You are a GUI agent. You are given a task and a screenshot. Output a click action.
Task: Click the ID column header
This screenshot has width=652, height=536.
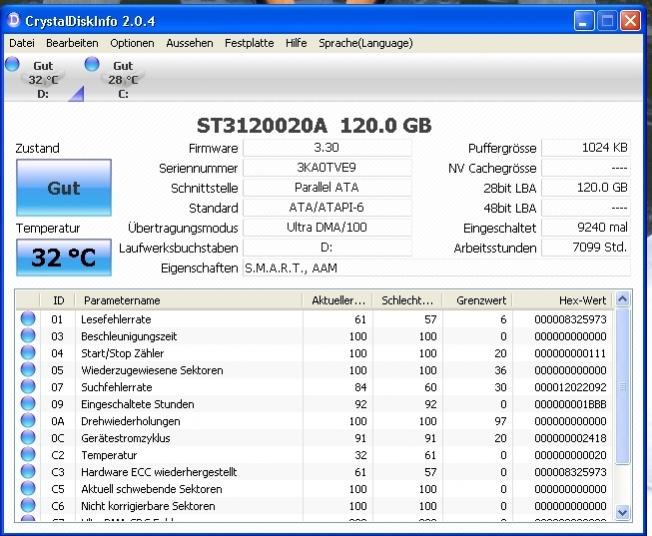(x=58, y=300)
